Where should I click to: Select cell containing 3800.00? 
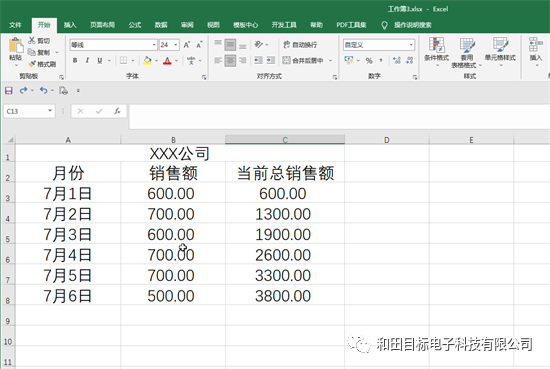[x=285, y=296]
